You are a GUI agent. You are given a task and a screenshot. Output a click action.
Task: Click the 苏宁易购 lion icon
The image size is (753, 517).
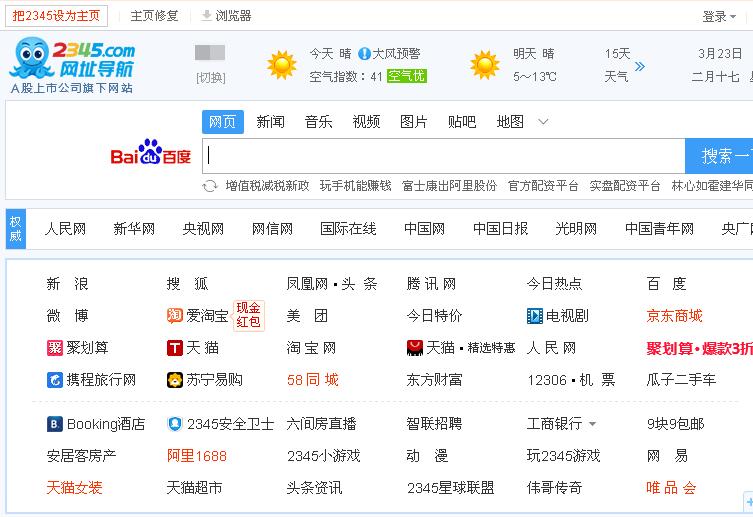[175, 380]
